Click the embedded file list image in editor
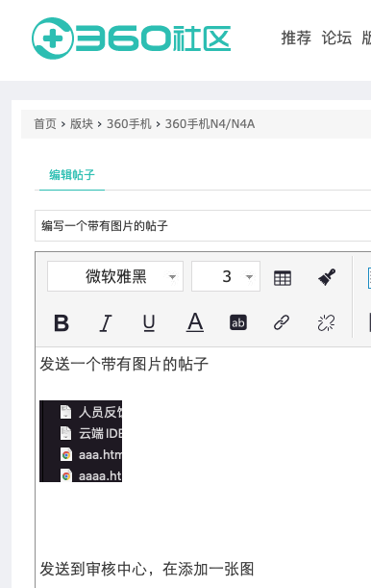Viewport: 371px width, 588px height. (x=81, y=441)
